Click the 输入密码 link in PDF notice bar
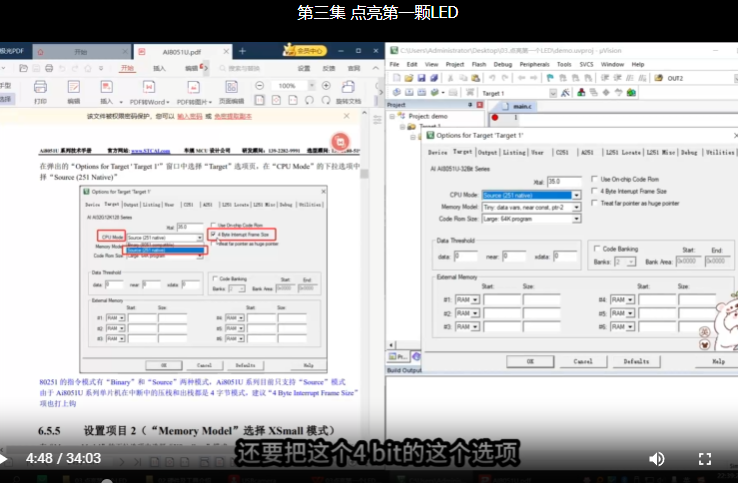738x483 pixels. (190, 116)
